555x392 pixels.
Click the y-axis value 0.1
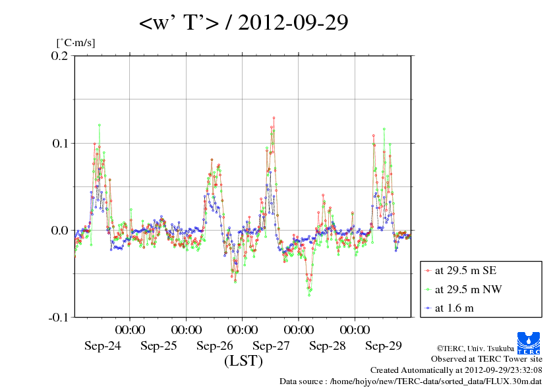tap(60, 143)
